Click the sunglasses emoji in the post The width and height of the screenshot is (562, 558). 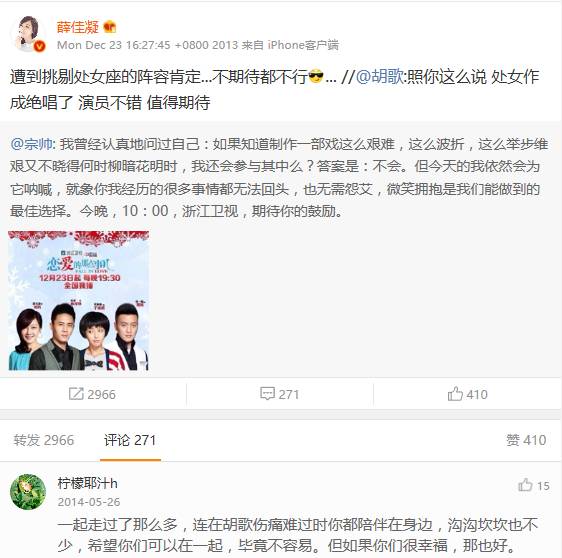(316, 76)
